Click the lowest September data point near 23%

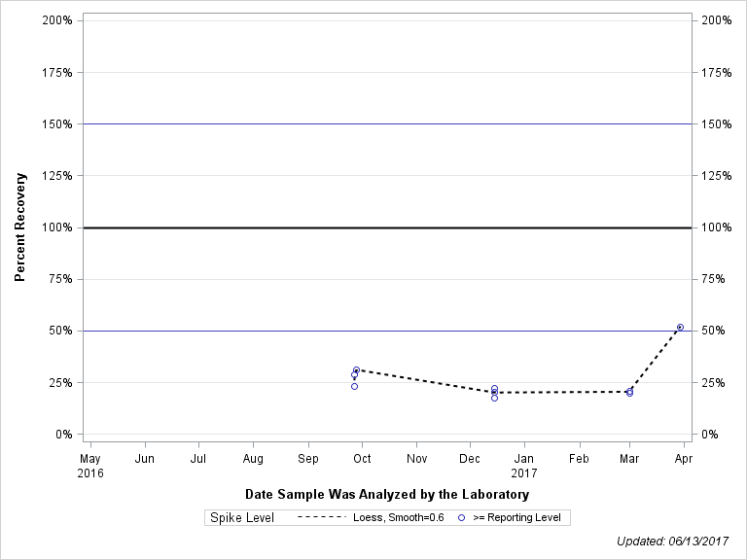tap(354, 387)
